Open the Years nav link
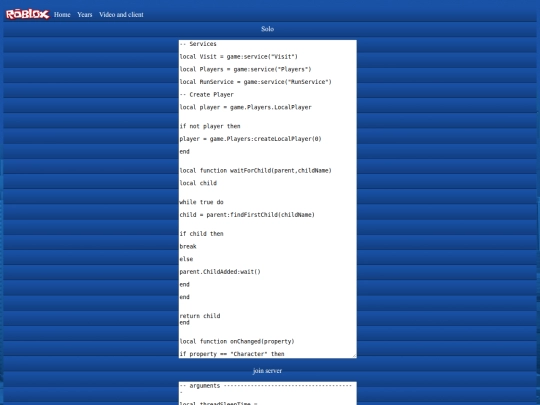 [x=85, y=14]
